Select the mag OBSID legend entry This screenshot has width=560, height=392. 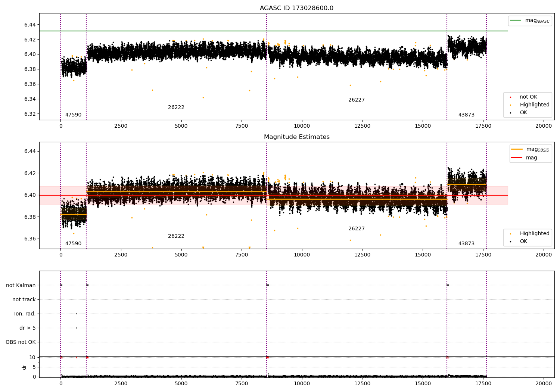point(531,149)
